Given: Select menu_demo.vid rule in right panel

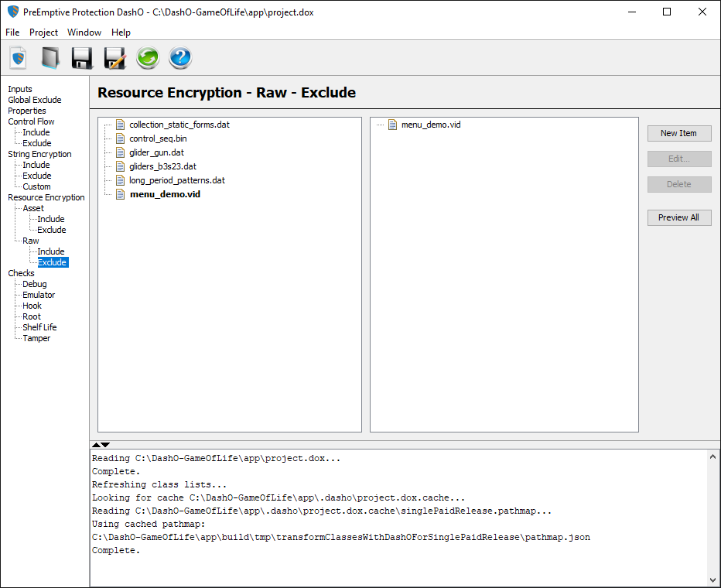Looking at the screenshot, I should point(431,125).
